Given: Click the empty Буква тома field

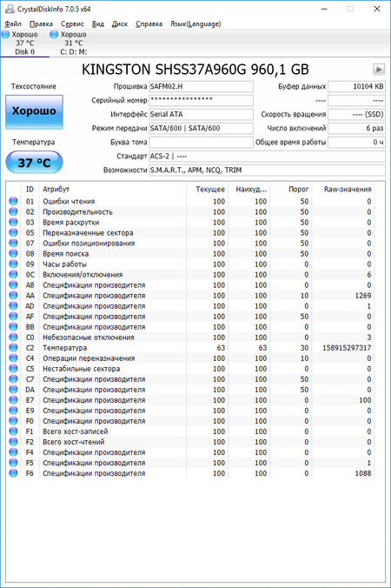Looking at the screenshot, I should [201, 142].
